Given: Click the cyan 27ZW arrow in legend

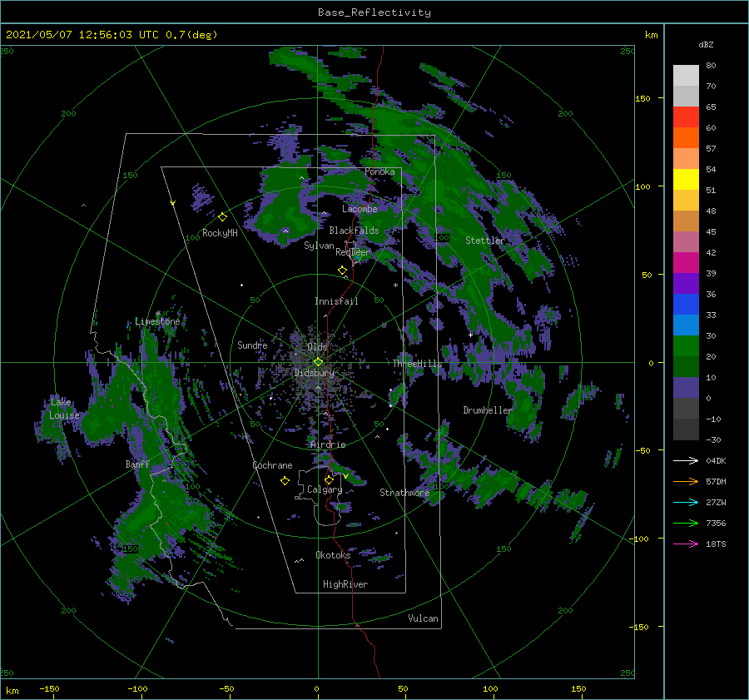Looking at the screenshot, I should point(686,502).
